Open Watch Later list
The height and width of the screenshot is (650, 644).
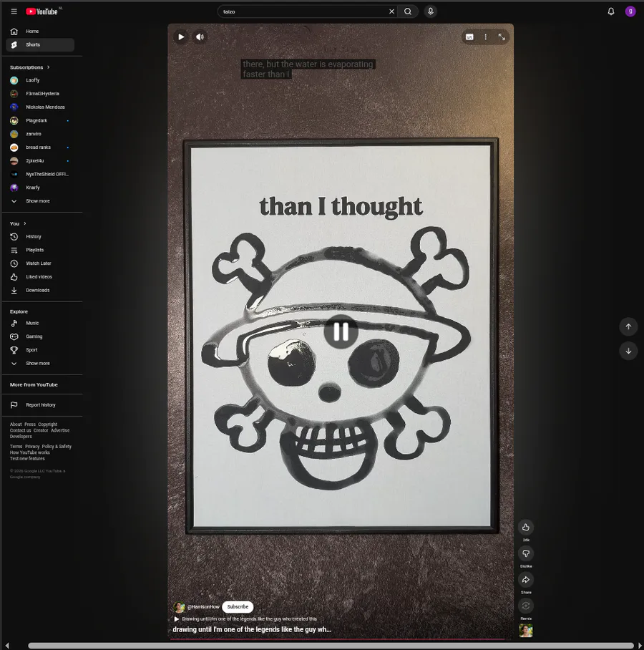(x=40, y=263)
